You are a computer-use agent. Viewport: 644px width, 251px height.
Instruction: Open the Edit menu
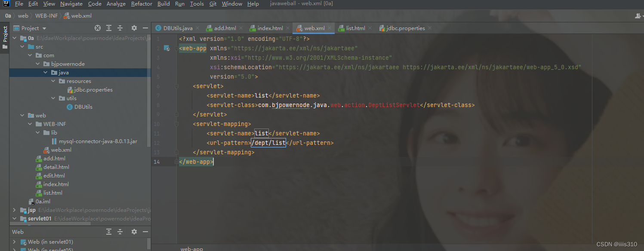click(x=33, y=4)
